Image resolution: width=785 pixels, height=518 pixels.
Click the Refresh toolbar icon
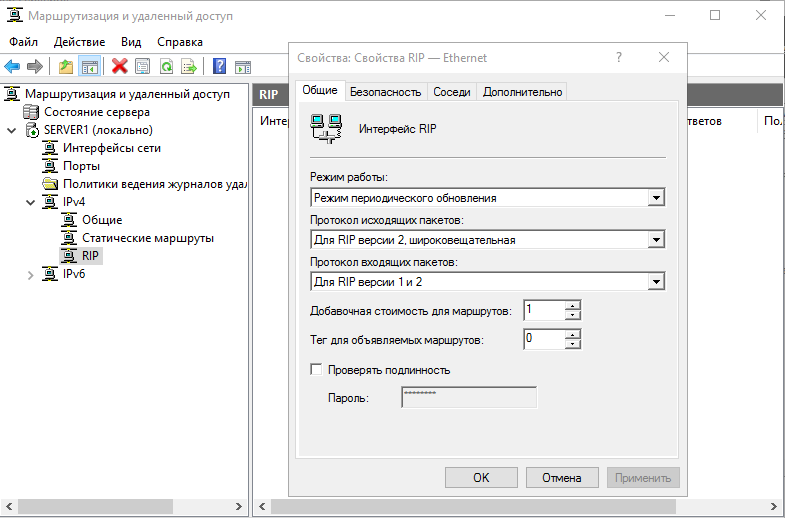164,66
